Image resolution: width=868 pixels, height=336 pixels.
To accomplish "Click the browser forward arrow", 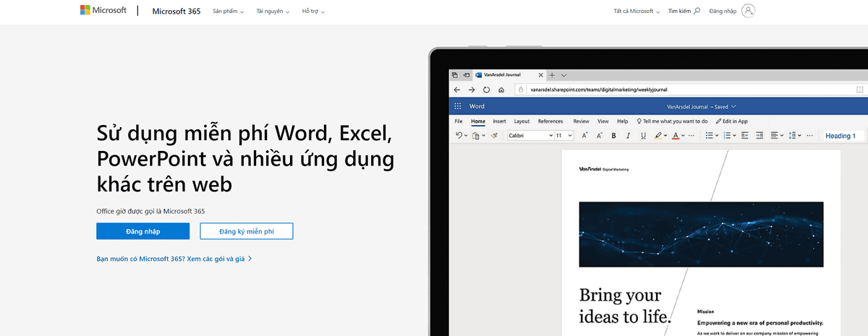I will point(472,90).
